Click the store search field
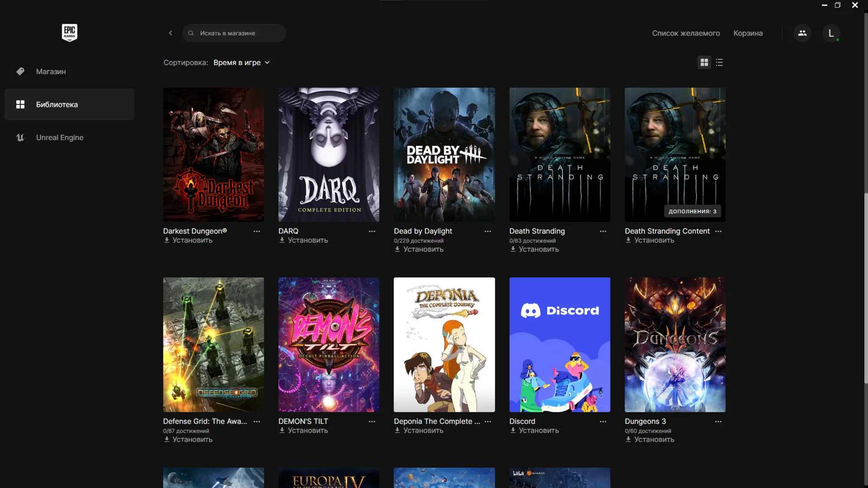 [234, 33]
